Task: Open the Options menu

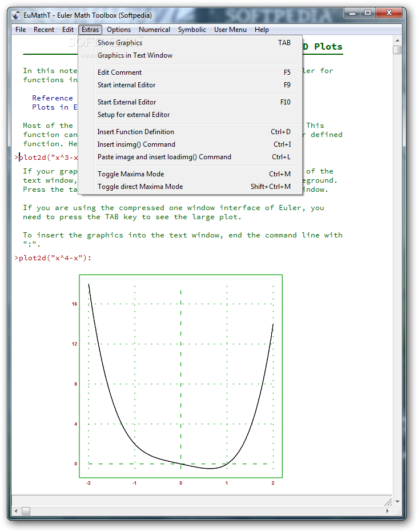Action: tap(119, 30)
